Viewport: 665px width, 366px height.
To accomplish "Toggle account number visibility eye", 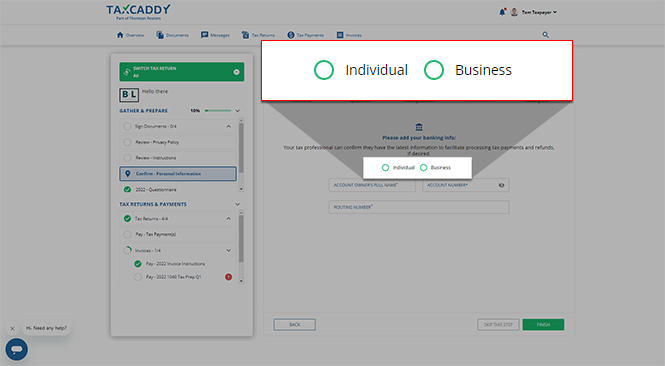I will tap(501, 185).
